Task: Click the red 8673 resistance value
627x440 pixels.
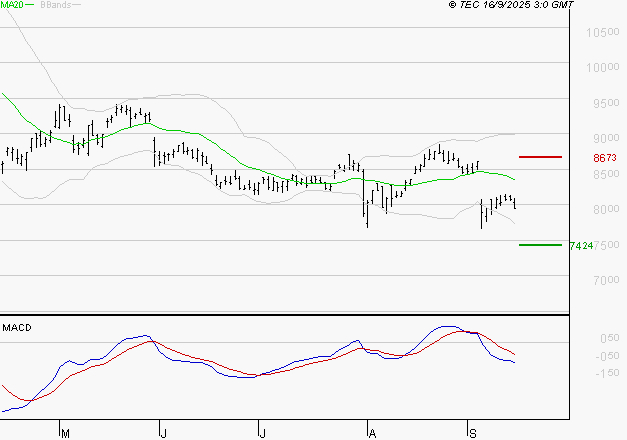Action: [605, 158]
